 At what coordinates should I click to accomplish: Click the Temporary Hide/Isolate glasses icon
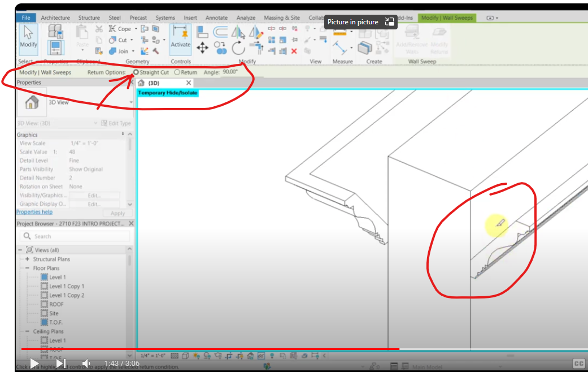pos(261,356)
